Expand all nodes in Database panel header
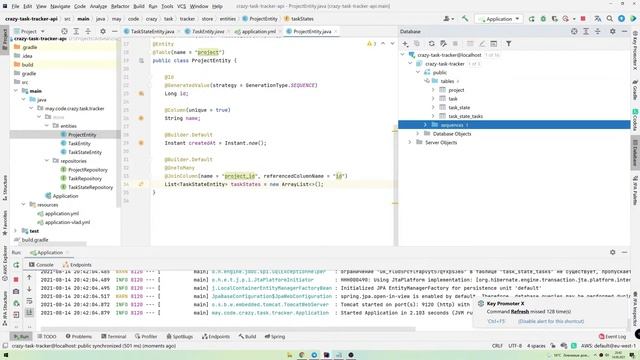The width and height of the screenshot is (640, 360). (586, 31)
